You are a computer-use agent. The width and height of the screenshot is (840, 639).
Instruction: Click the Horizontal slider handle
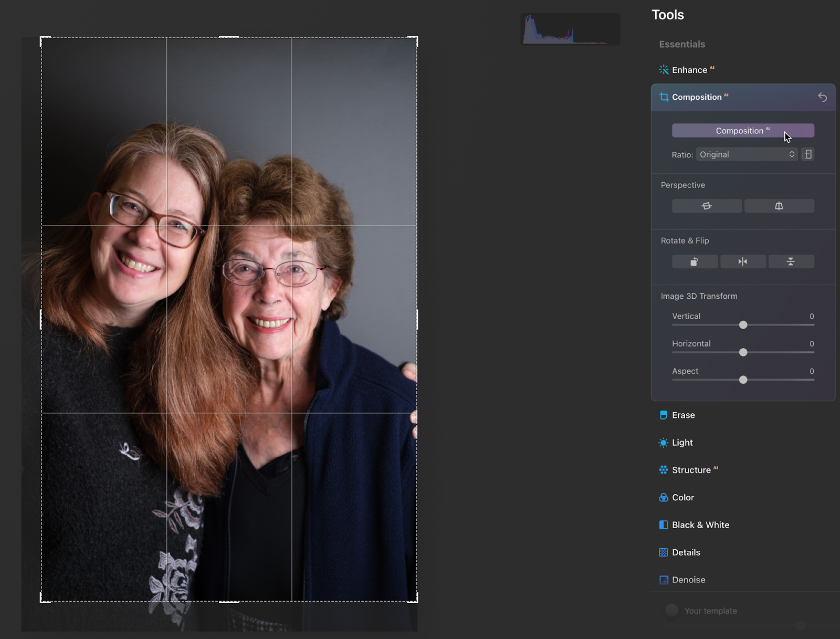743,352
